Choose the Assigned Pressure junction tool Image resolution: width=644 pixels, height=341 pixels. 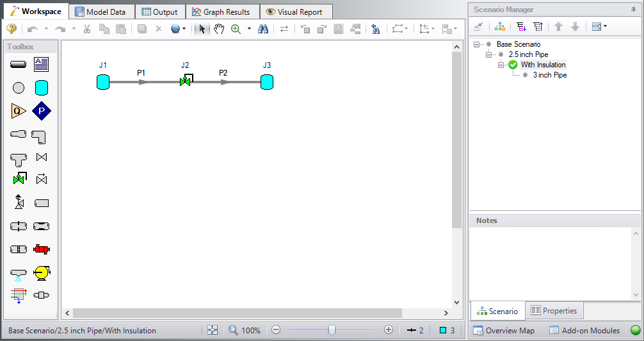point(42,111)
